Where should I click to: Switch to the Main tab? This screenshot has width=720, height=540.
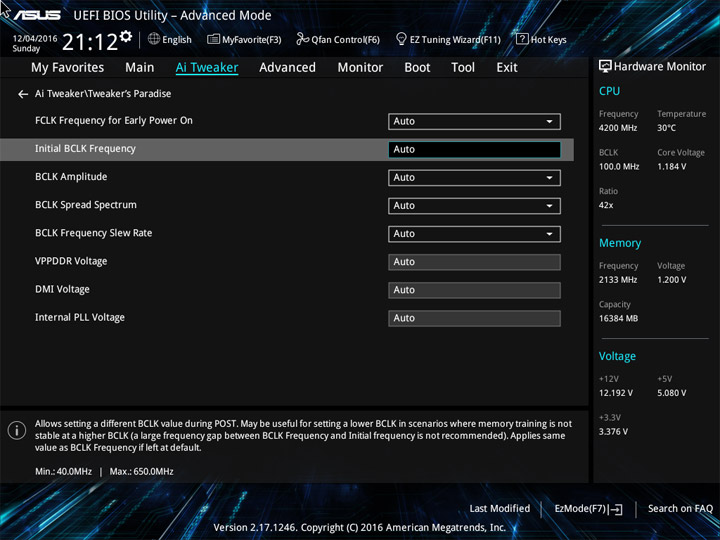(140, 68)
